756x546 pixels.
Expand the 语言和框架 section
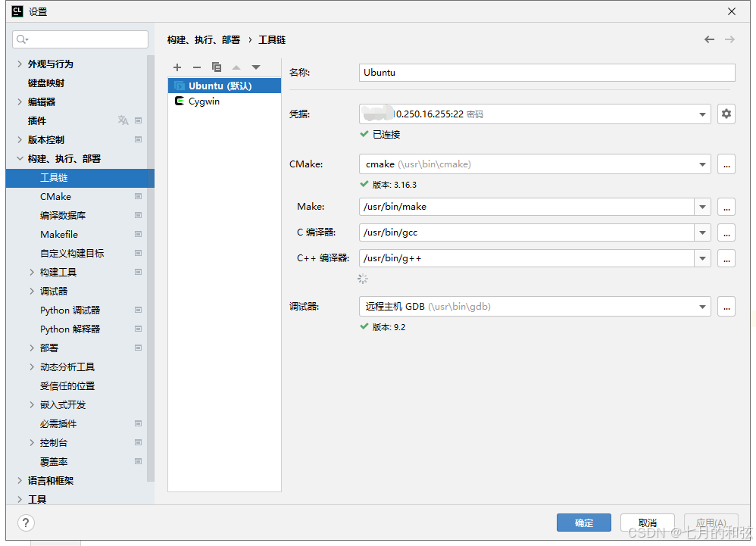(20, 480)
